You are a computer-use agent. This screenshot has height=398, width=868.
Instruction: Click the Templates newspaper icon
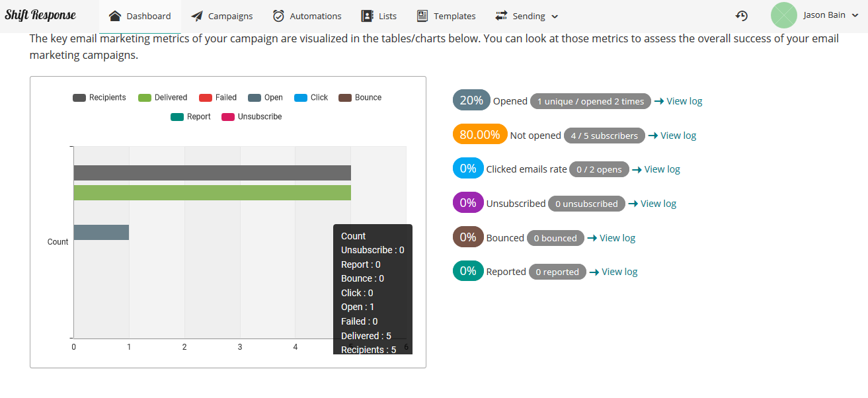422,16
